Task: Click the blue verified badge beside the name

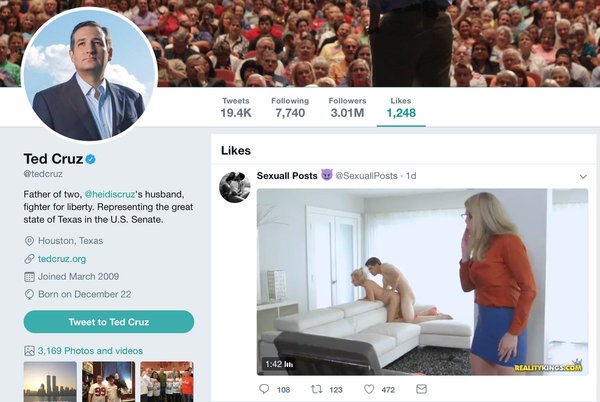Action: [90, 159]
